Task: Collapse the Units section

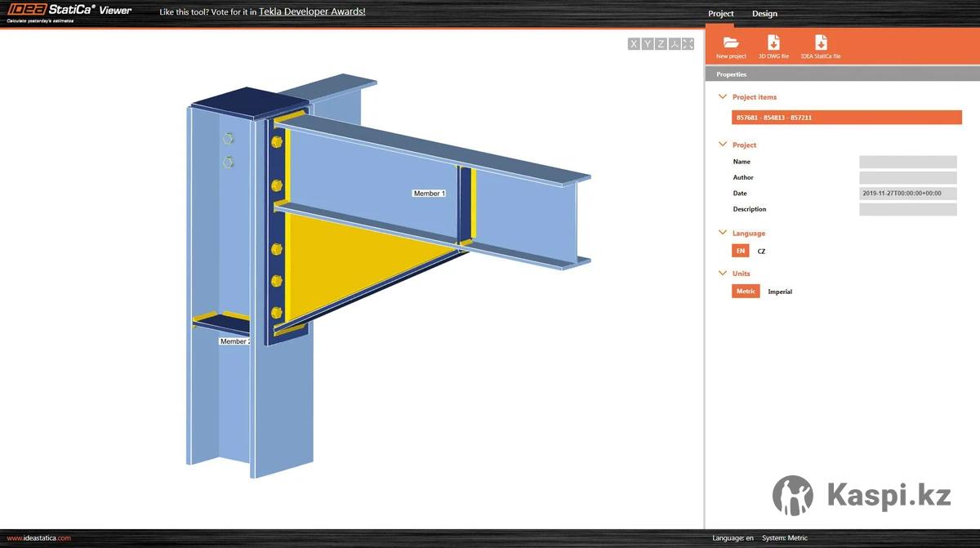Action: coord(722,274)
